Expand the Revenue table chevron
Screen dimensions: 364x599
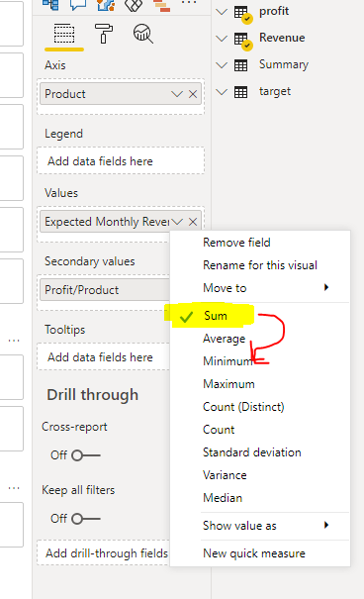pos(222,39)
